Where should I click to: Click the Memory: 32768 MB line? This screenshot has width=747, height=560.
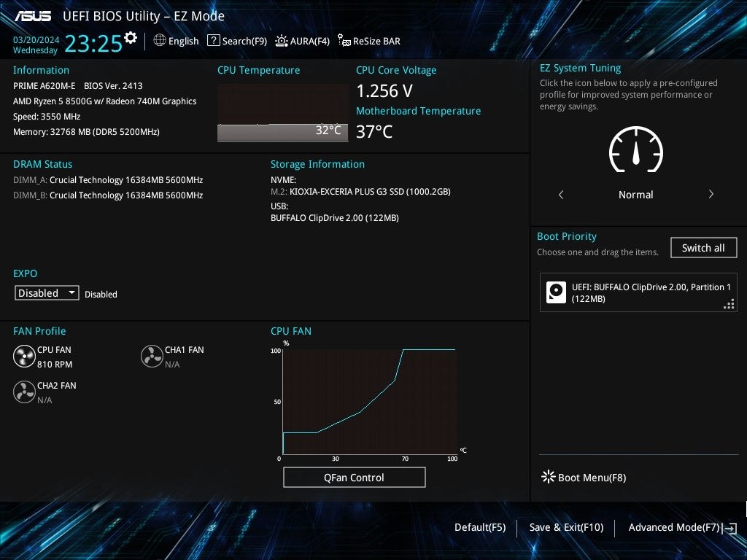pos(86,131)
